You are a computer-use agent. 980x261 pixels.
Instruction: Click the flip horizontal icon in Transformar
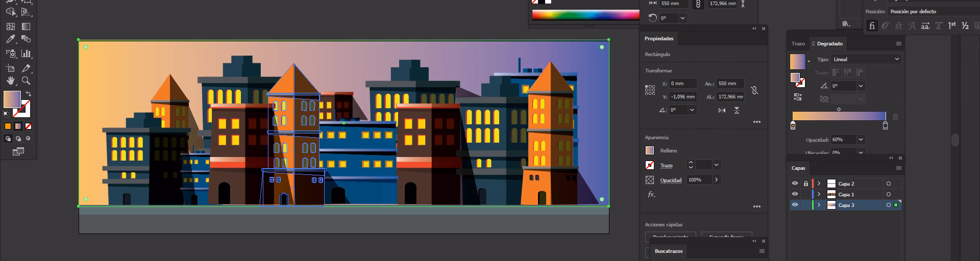point(722,110)
